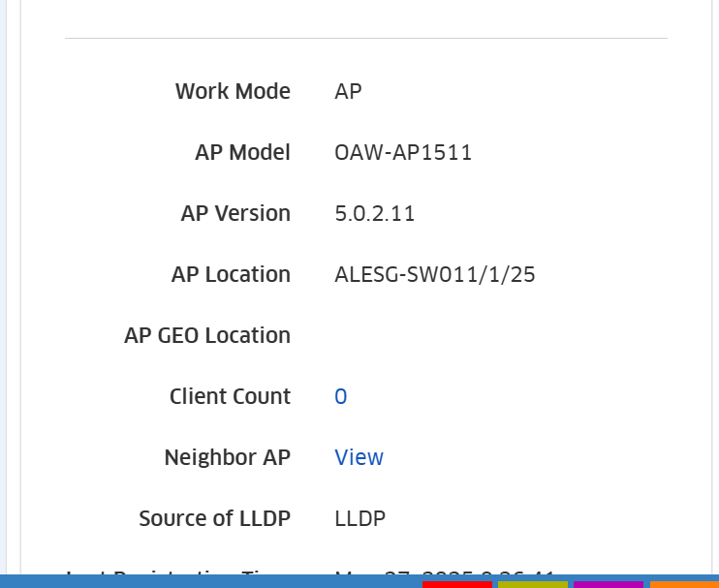This screenshot has height=588, width=719.
Task: Click the Source of LLDP value
Action: coord(359,518)
